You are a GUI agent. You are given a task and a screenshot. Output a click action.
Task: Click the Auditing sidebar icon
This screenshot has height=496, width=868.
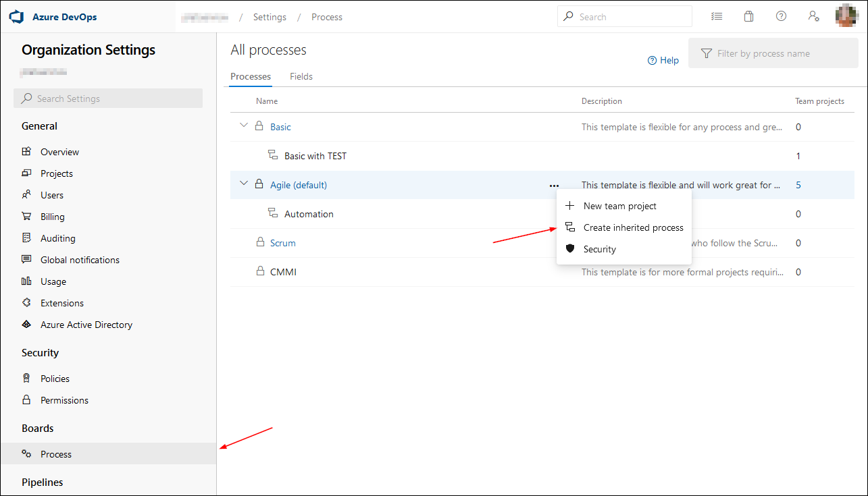tap(26, 238)
